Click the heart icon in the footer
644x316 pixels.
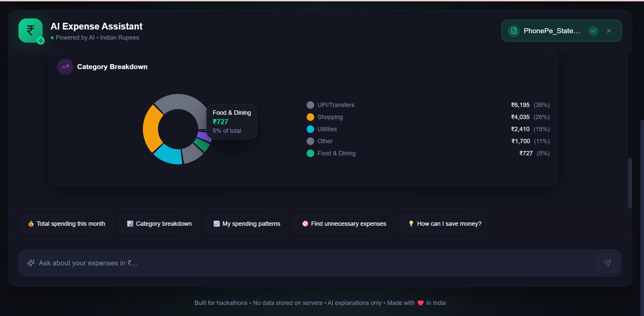[420, 303]
